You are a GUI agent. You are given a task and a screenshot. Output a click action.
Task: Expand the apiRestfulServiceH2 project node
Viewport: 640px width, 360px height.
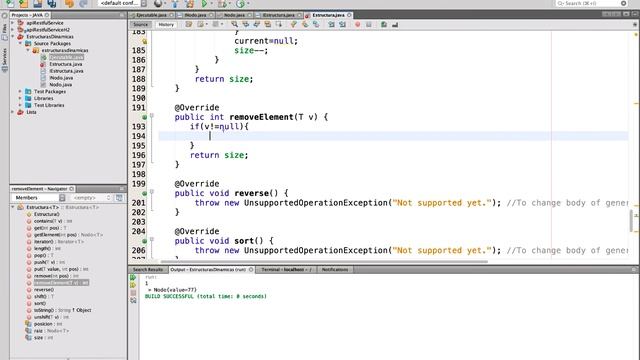[13, 30]
